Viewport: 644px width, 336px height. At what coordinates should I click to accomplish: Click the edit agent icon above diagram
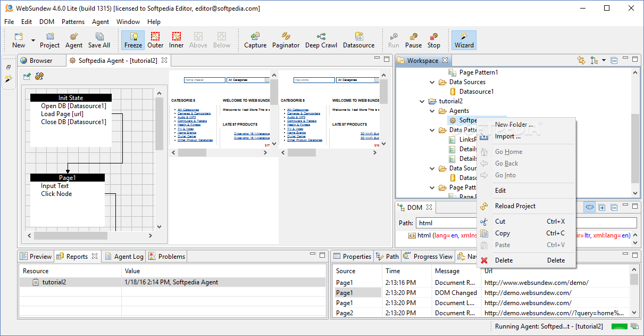click(27, 77)
